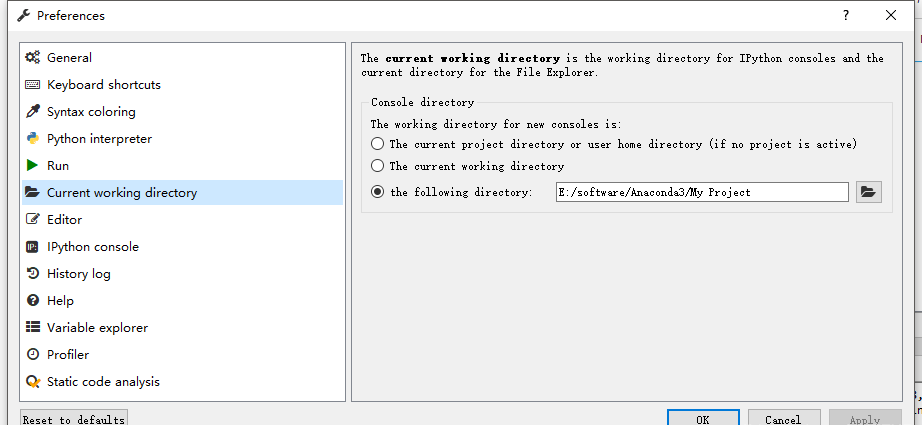
Task: Select the current project directory radio option
Action: [x=377, y=144]
